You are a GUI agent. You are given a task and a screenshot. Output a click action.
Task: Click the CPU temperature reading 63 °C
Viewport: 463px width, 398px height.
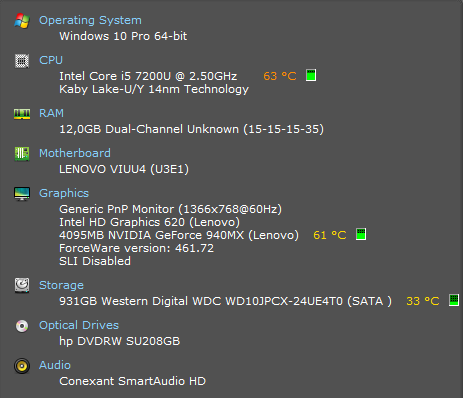point(280,76)
